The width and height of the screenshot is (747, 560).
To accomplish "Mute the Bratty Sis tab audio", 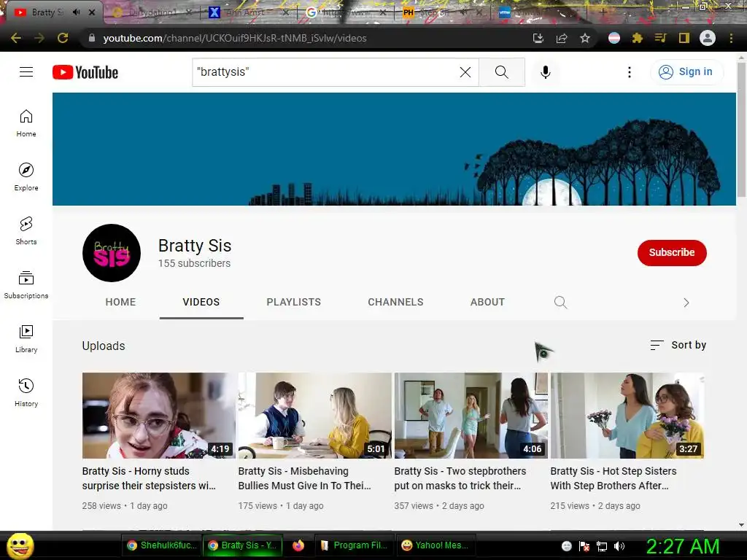I will click(76, 12).
